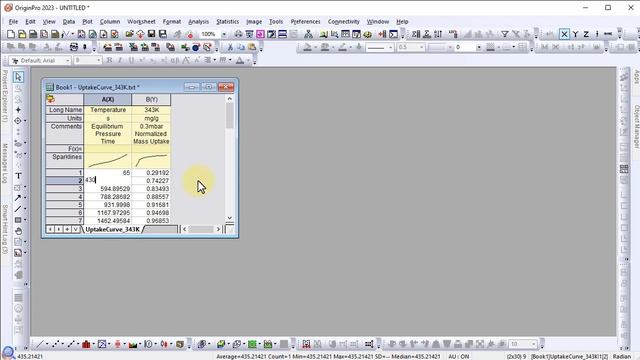Screen dimensions: 640x360
Task: Click the worksheet horizontal scrollbar right arrow
Action: coord(218,229)
